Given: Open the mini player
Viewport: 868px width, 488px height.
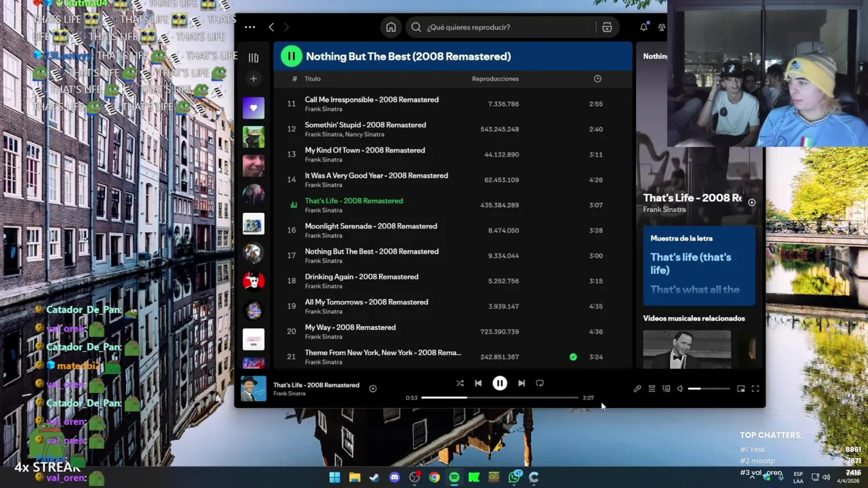Looking at the screenshot, I should pos(741,389).
